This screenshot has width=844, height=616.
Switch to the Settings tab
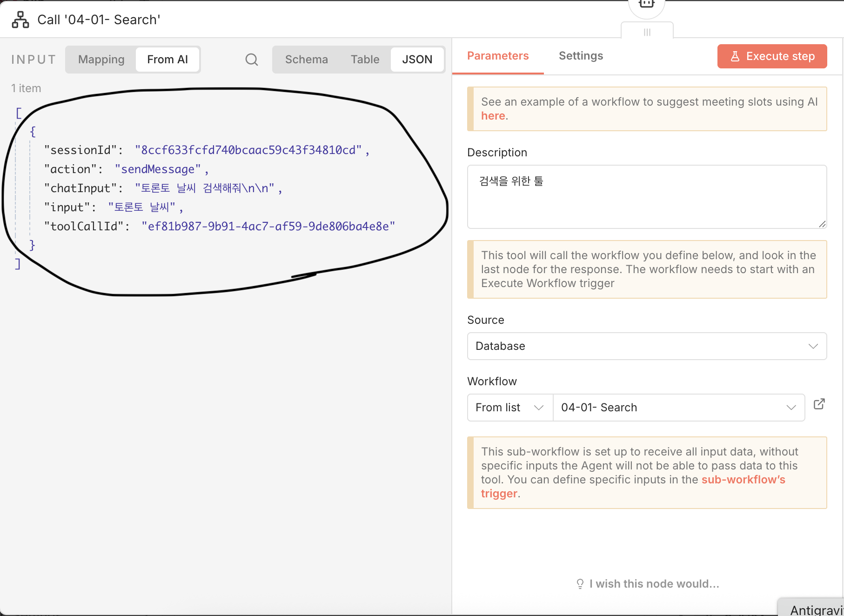tap(580, 55)
